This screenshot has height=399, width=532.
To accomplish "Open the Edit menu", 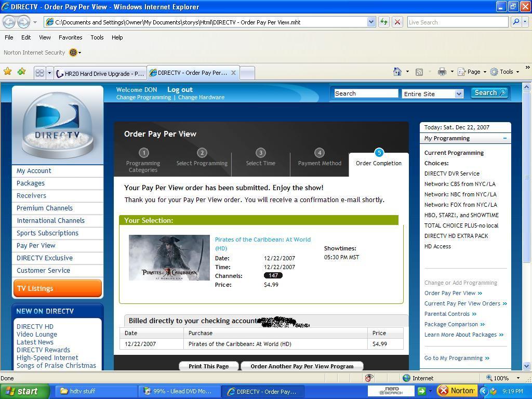I will tap(26, 37).
